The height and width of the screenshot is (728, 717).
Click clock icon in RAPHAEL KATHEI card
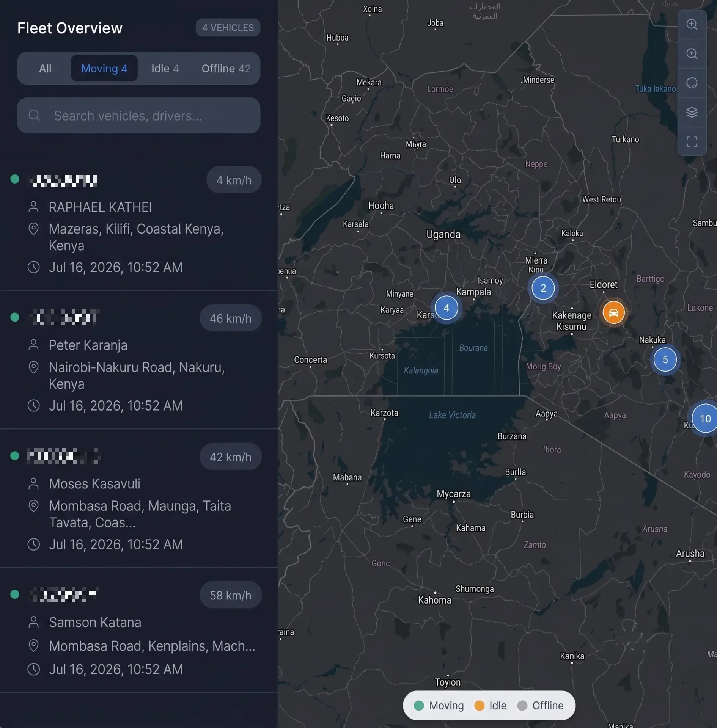click(x=34, y=267)
